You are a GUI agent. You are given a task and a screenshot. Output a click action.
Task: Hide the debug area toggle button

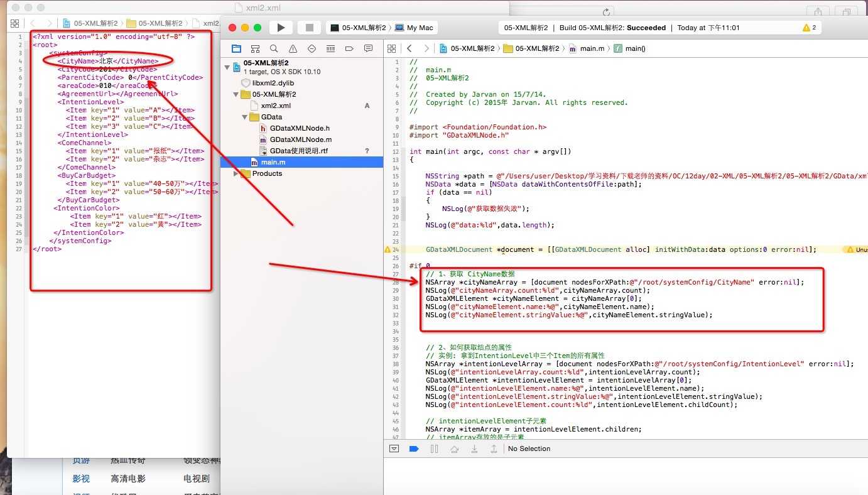[394, 449]
